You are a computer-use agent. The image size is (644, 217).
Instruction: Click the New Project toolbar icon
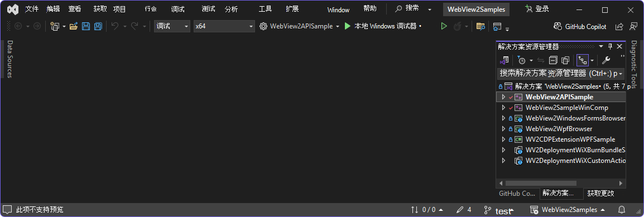click(55, 26)
